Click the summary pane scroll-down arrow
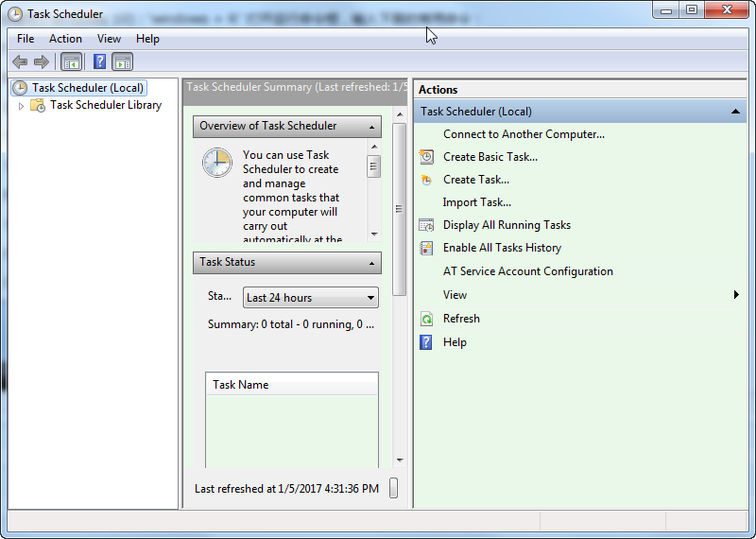756x539 pixels. click(399, 460)
